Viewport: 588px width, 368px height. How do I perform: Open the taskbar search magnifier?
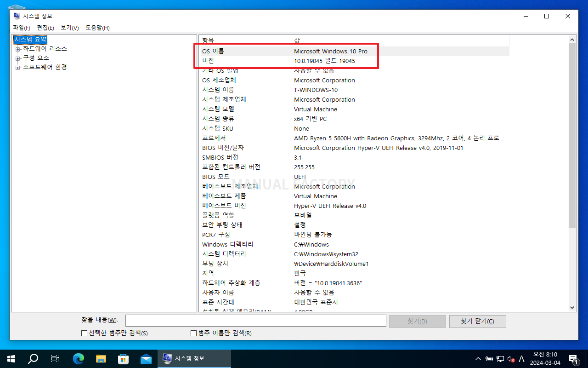point(33,359)
